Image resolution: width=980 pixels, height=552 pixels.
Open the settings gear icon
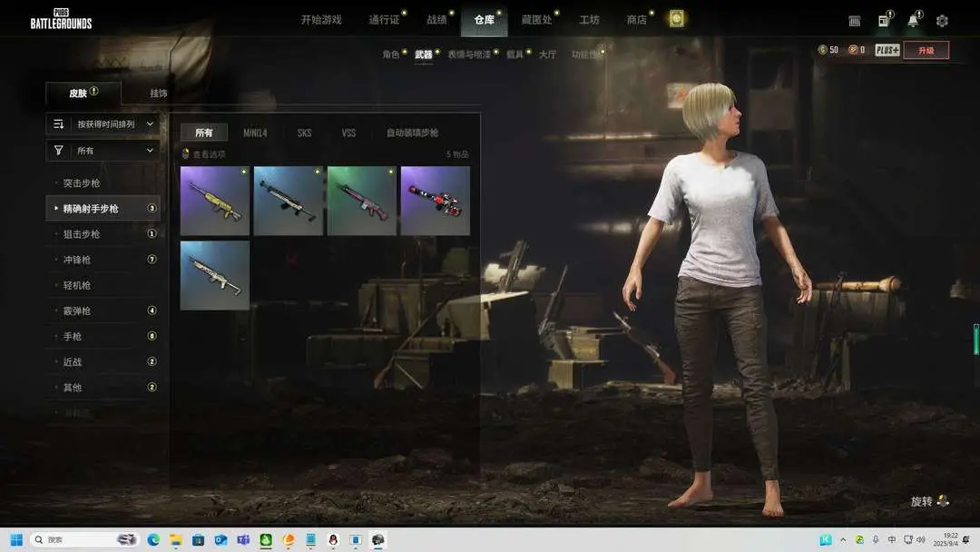pyautogui.click(x=942, y=21)
